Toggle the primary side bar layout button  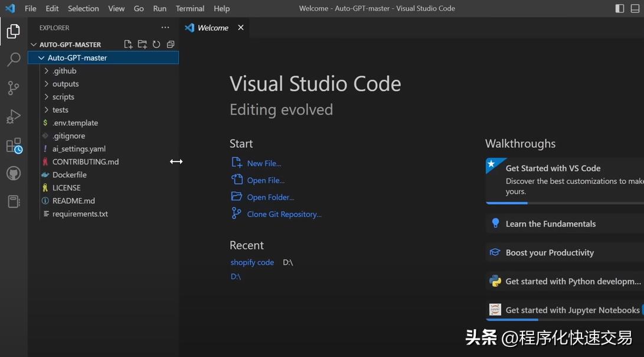pos(619,8)
